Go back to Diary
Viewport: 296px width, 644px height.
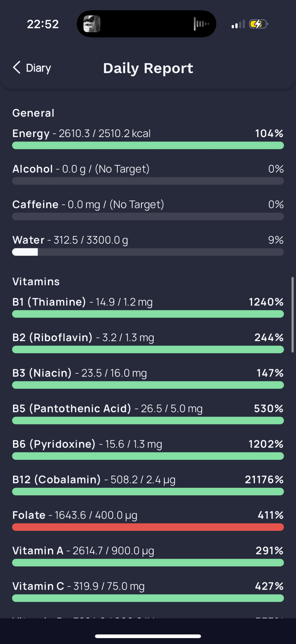[38, 68]
